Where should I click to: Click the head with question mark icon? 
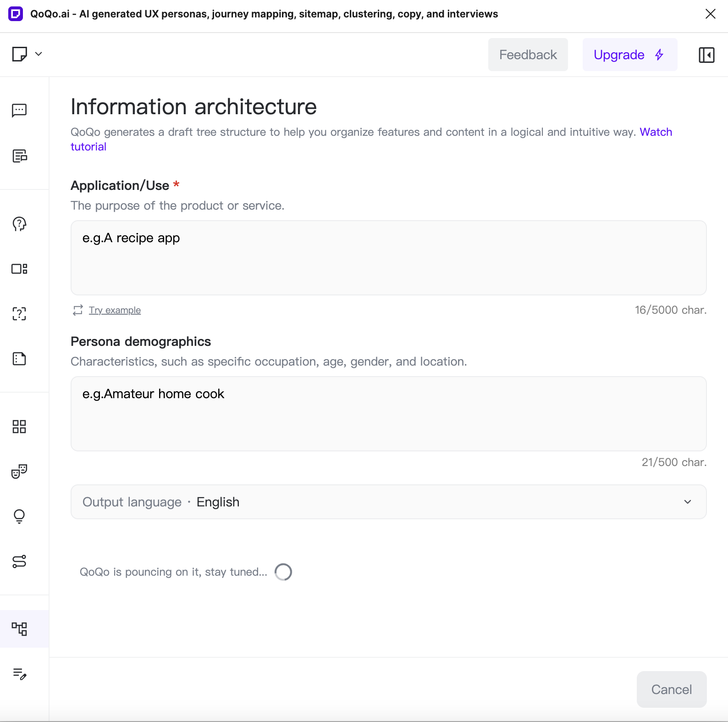pos(19,224)
